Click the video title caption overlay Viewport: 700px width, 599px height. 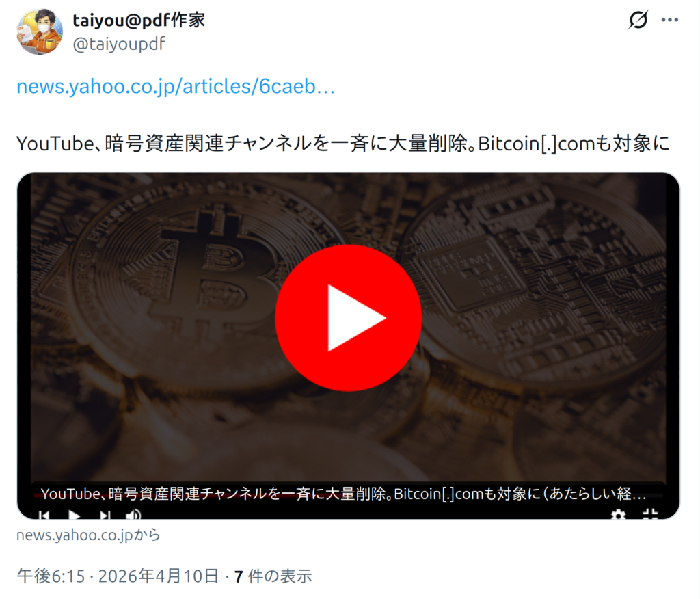coord(344,493)
